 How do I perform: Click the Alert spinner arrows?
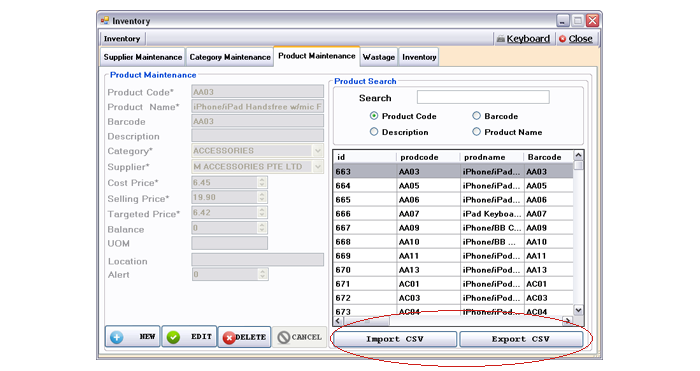(x=262, y=274)
